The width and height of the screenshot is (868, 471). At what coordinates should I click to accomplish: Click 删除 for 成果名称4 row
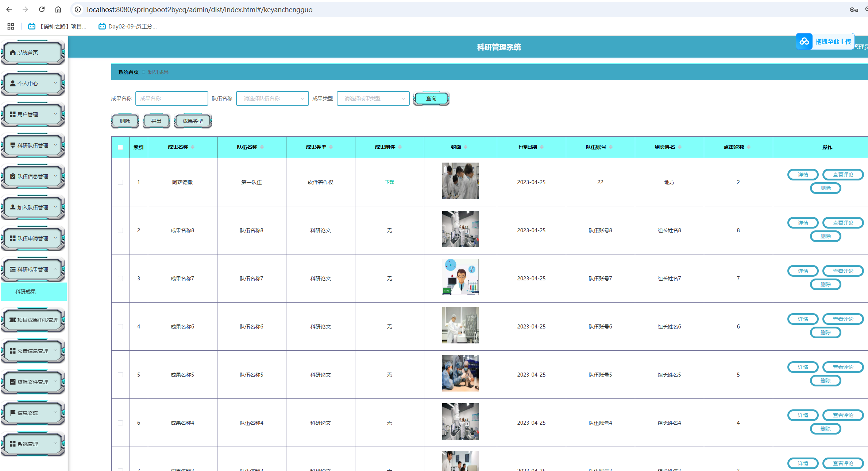point(825,429)
